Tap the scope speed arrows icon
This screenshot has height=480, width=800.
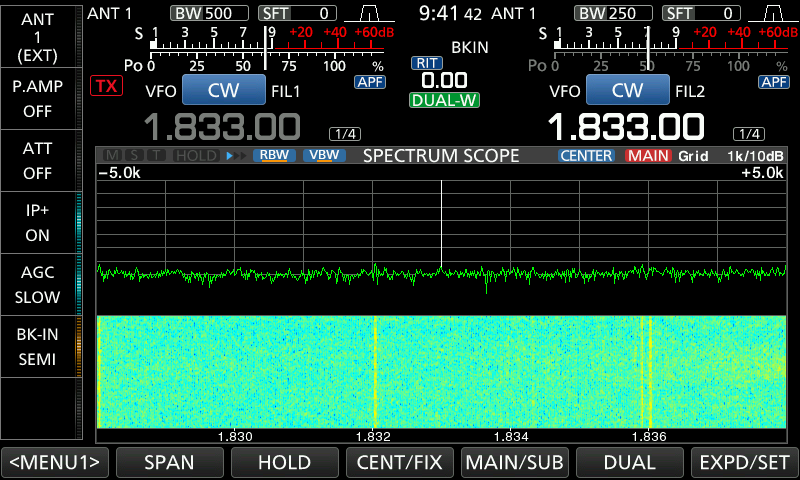[236, 156]
